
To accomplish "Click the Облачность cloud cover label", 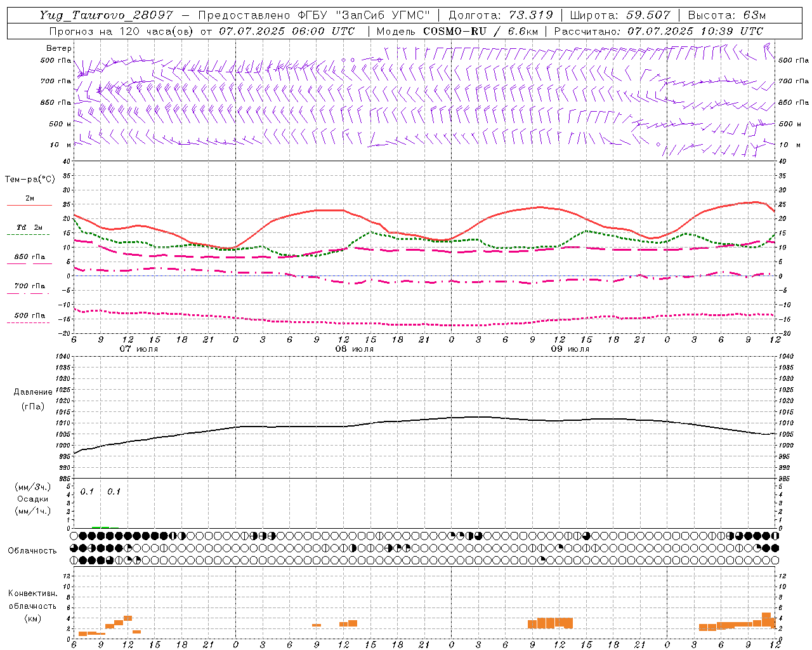I will (32, 551).
